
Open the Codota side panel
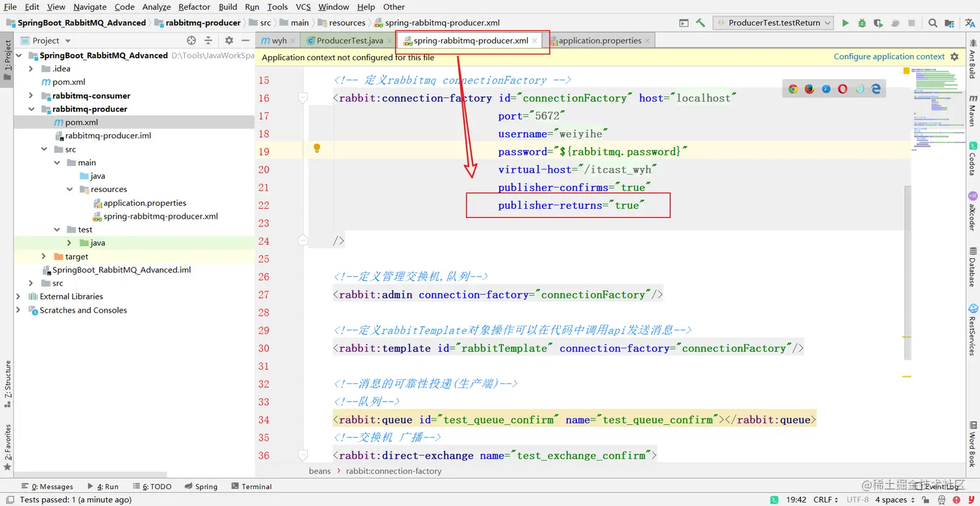[972, 159]
